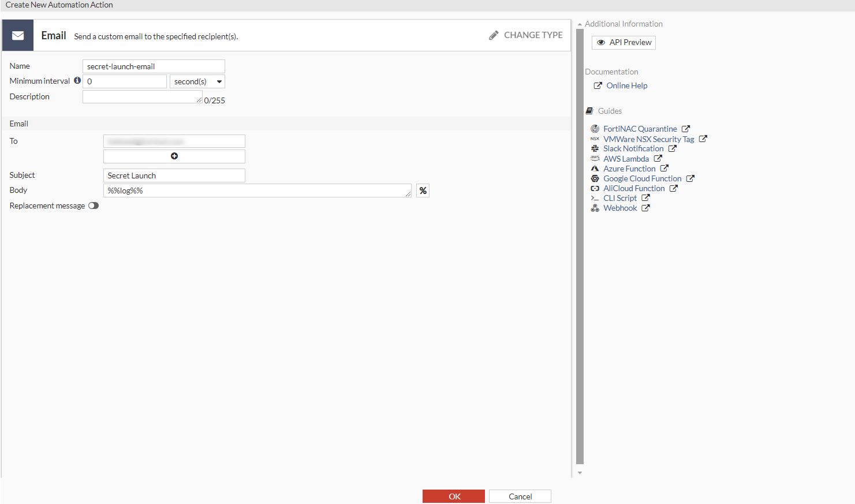
Task: Open the FortiNAC Quarantine guide link
Action: tap(640, 129)
